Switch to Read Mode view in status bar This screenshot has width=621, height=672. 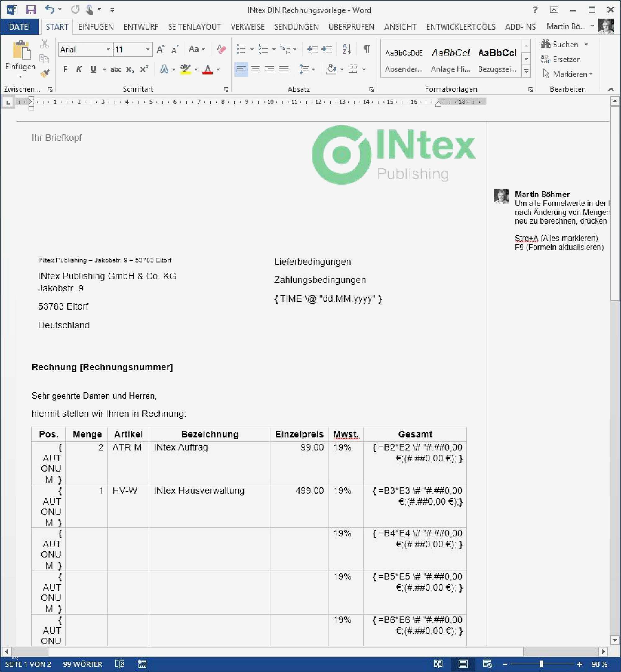pyautogui.click(x=438, y=664)
